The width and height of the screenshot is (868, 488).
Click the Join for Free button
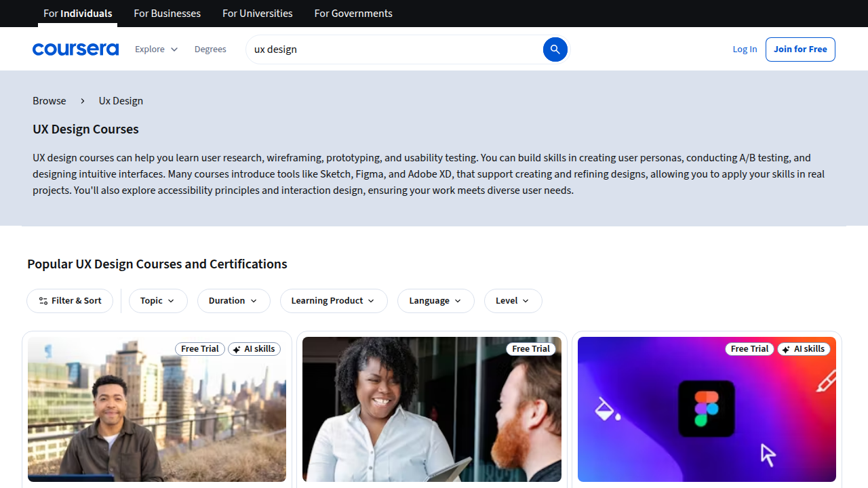[x=800, y=49]
